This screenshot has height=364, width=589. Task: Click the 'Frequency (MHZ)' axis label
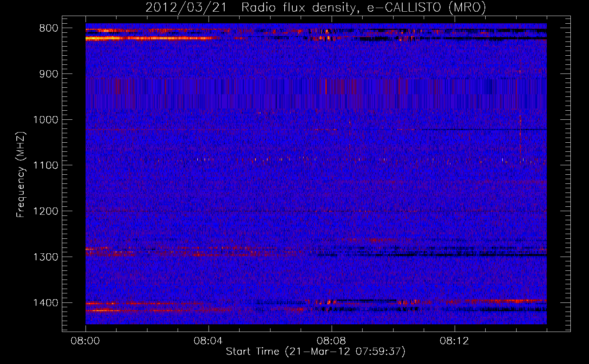tap(21, 174)
